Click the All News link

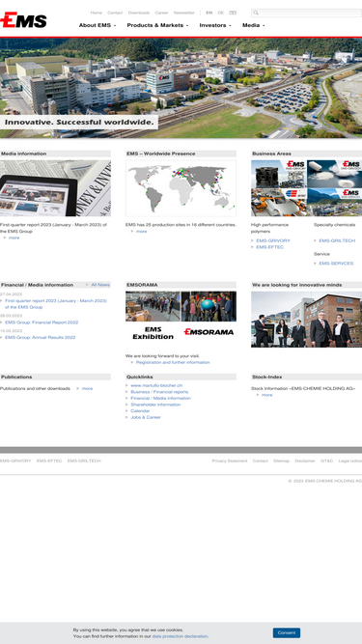point(100,285)
